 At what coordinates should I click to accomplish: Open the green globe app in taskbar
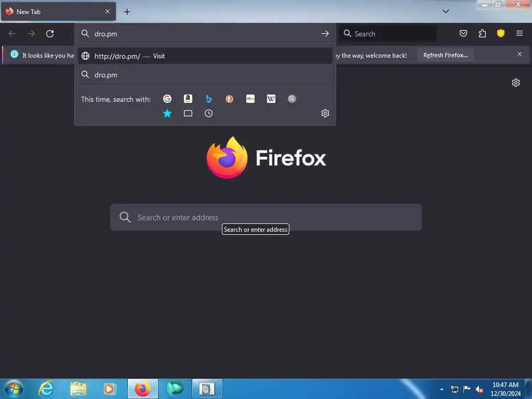[175, 389]
